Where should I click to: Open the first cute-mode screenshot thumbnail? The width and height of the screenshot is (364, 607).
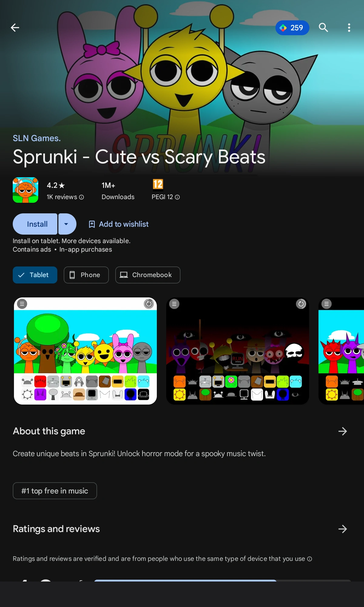pos(85,351)
